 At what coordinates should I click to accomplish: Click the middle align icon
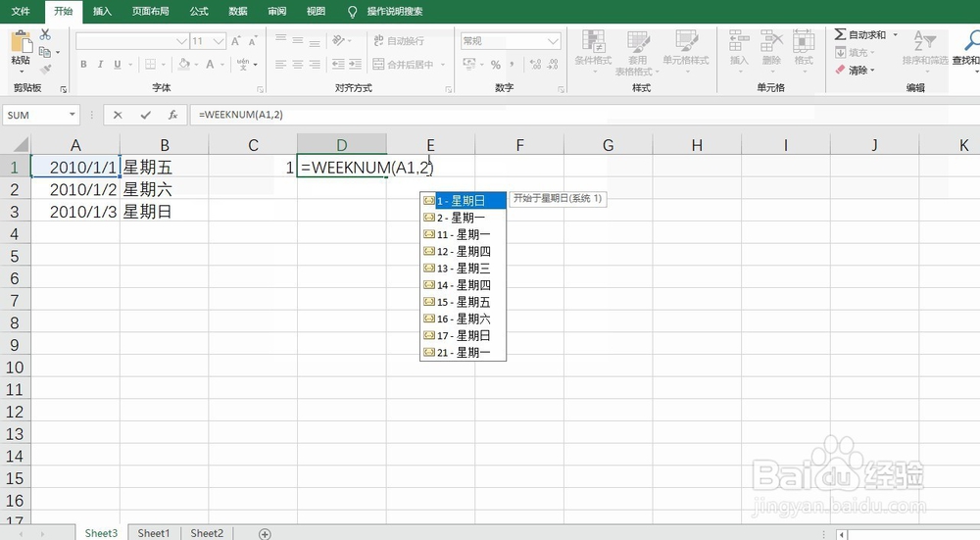point(298,40)
